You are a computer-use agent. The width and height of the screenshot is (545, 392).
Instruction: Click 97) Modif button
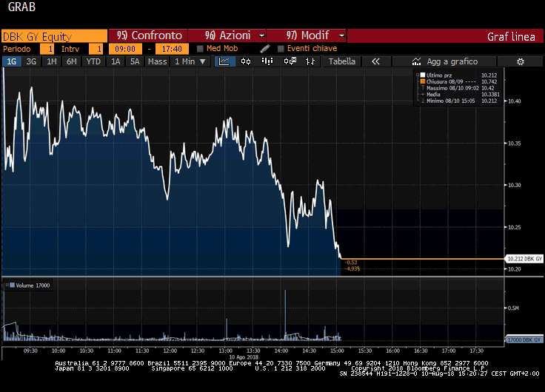(307, 36)
